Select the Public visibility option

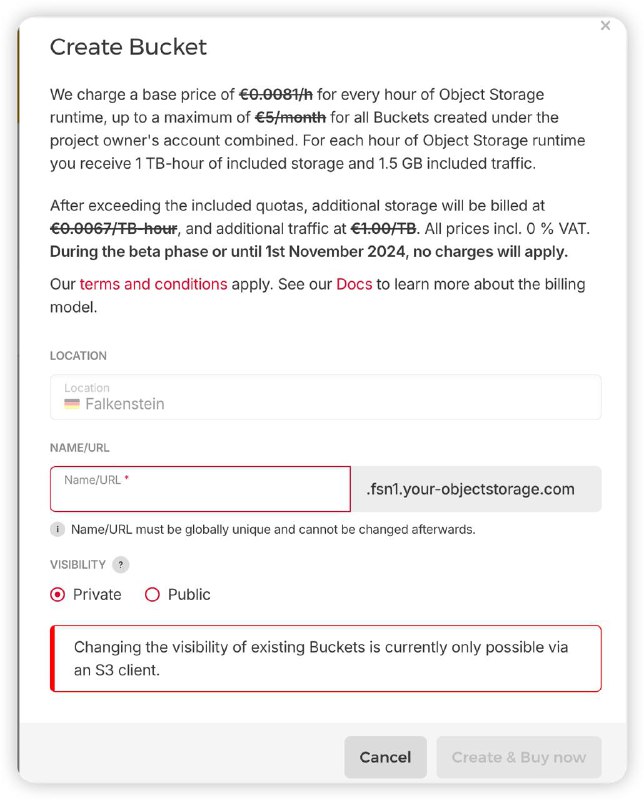pos(153,594)
